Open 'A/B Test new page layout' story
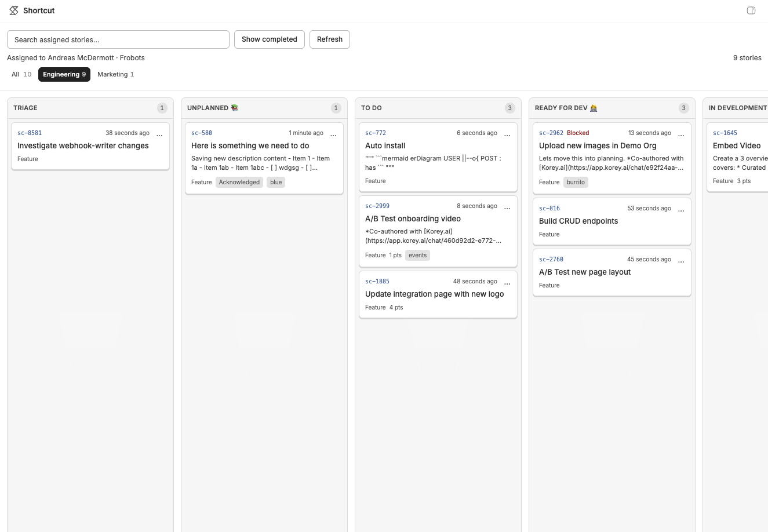This screenshot has width=768, height=532. [x=585, y=272]
